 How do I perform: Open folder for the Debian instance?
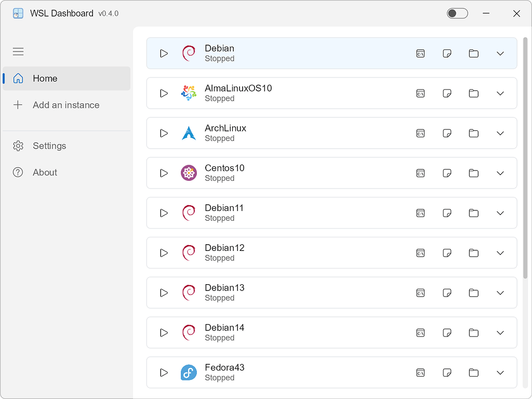[474, 54]
